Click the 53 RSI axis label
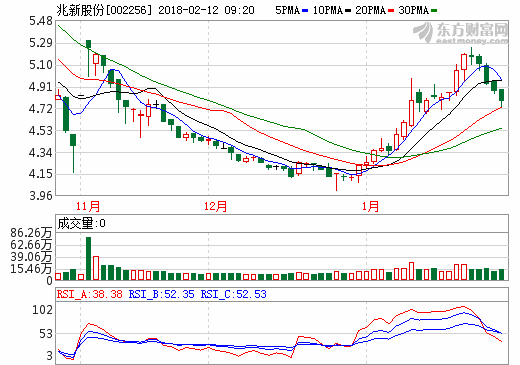Image resolution: width=520 pixels, height=365 pixels. [46, 334]
